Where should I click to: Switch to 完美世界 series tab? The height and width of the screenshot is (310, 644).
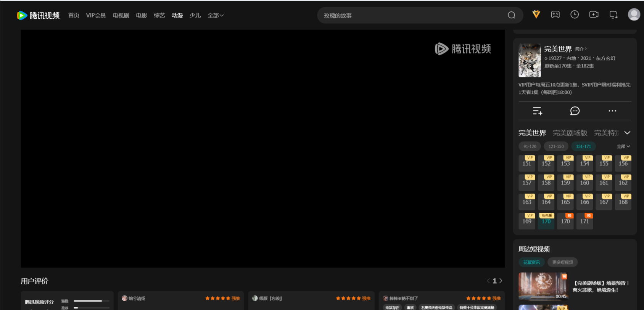(x=532, y=133)
